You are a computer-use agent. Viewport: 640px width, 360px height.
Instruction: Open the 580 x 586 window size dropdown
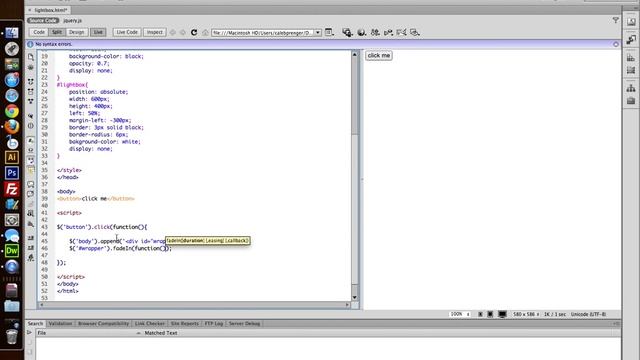[x=526, y=314]
